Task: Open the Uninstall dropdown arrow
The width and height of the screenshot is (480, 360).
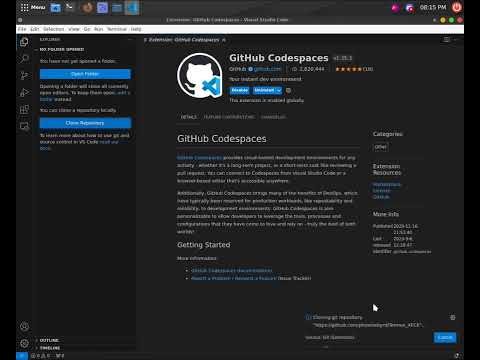Action: click(279, 90)
